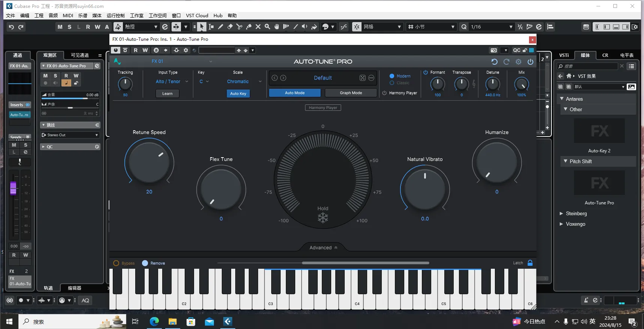The height and width of the screenshot is (329, 644).
Task: Click the small Harmony Player button
Action: 323,107
